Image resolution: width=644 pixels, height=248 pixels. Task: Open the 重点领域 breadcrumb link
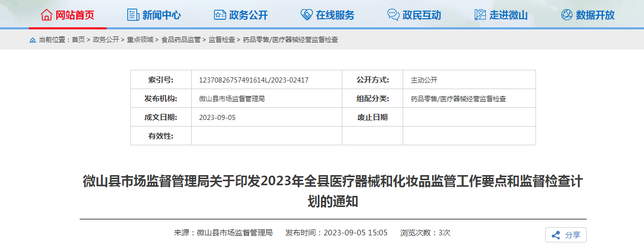(140, 40)
